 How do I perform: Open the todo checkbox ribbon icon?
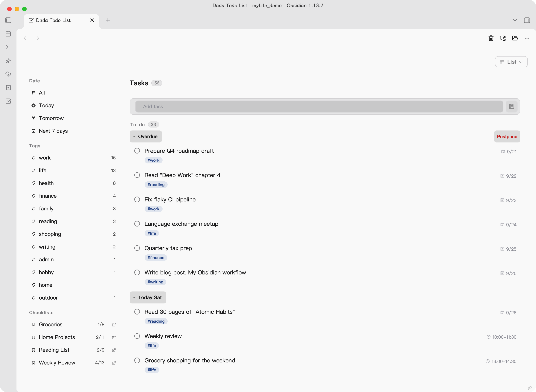[8, 101]
